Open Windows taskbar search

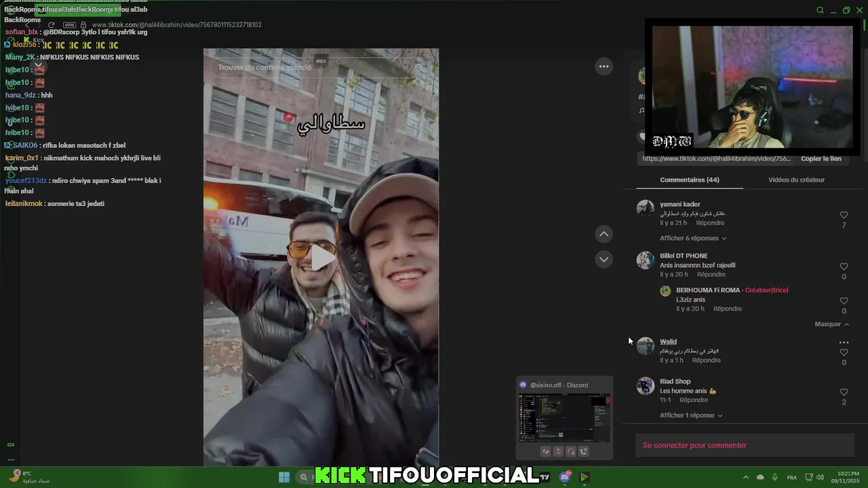(x=304, y=477)
